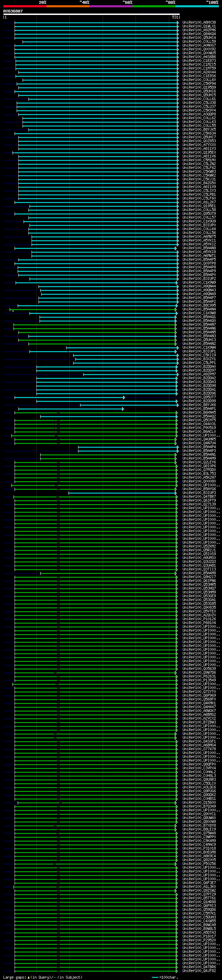This screenshot has width=222, height=980.
Task: Select the UniRef100_Q1HR88 label
Action: click(x=199, y=902)
